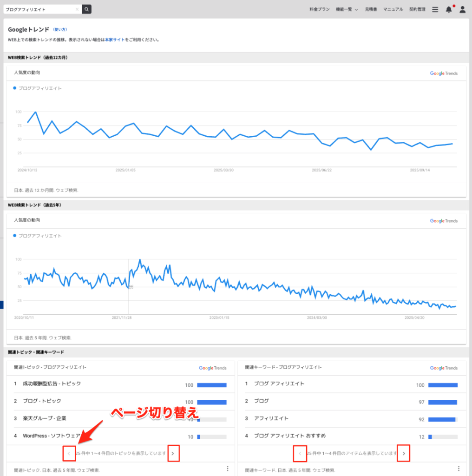The width and height of the screenshot is (472, 476).
Task: Click the 見積書 link in header
Action: 371,9
